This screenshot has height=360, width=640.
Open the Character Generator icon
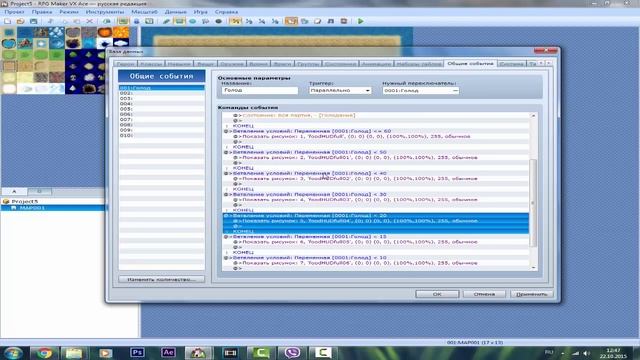point(344,21)
